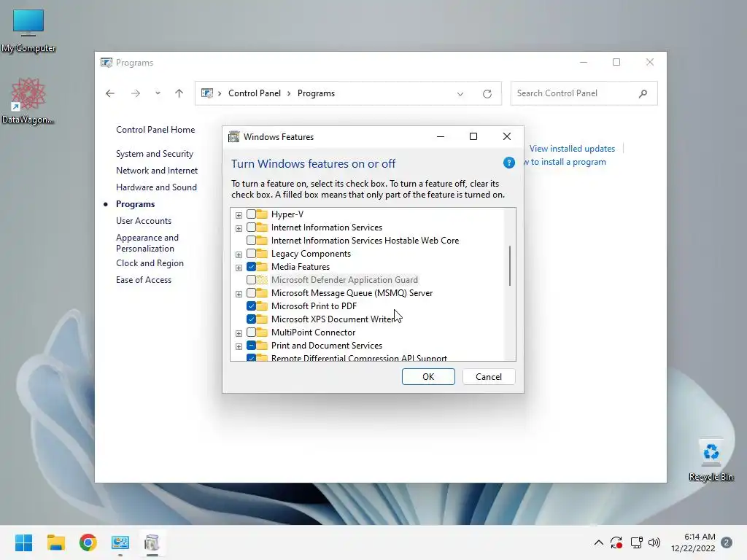Click the Control Panel icon in address bar
Viewport: 747px width, 560px height.
[207, 93]
